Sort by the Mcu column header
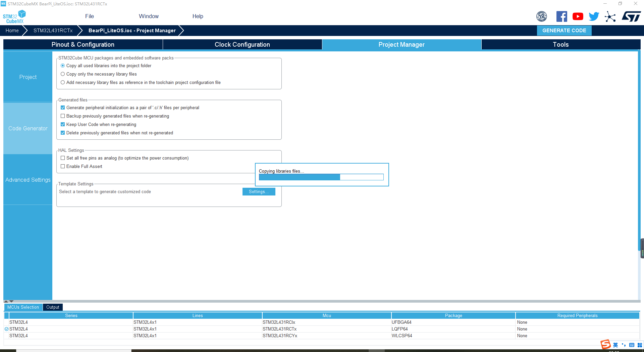Viewport: 644px width, 352px height. tap(327, 316)
